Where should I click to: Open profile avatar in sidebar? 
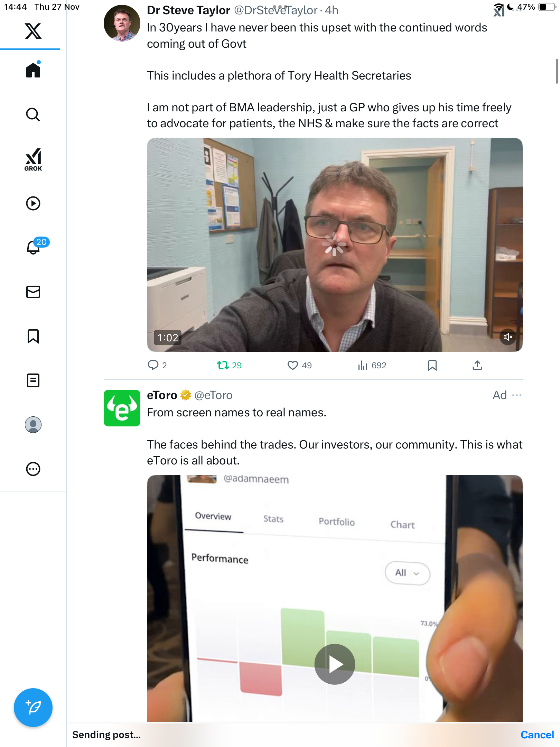[33, 425]
